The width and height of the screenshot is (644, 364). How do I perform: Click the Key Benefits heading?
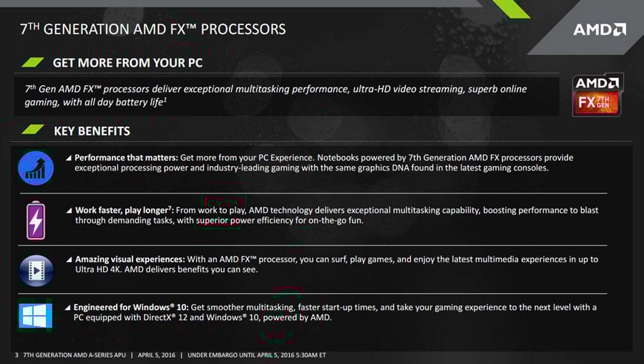[x=92, y=131]
